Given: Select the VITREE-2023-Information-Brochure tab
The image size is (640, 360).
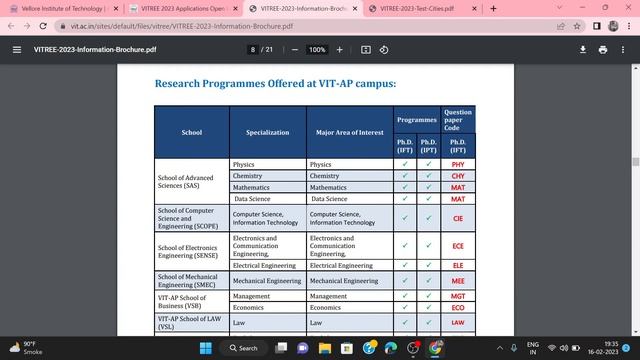Looking at the screenshot, I should pyautogui.click(x=302, y=9).
